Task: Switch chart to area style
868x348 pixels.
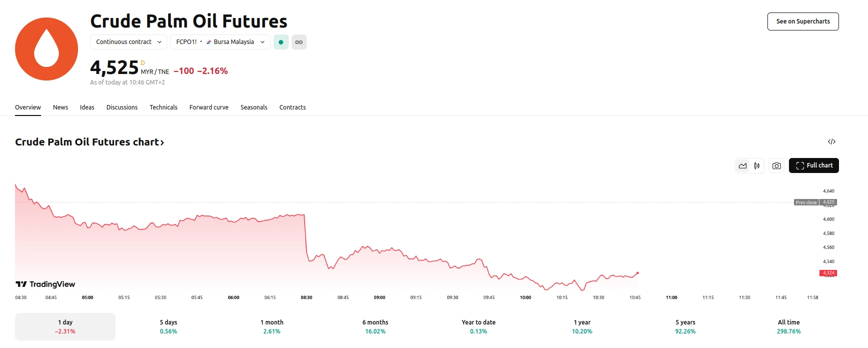Action: (742, 166)
